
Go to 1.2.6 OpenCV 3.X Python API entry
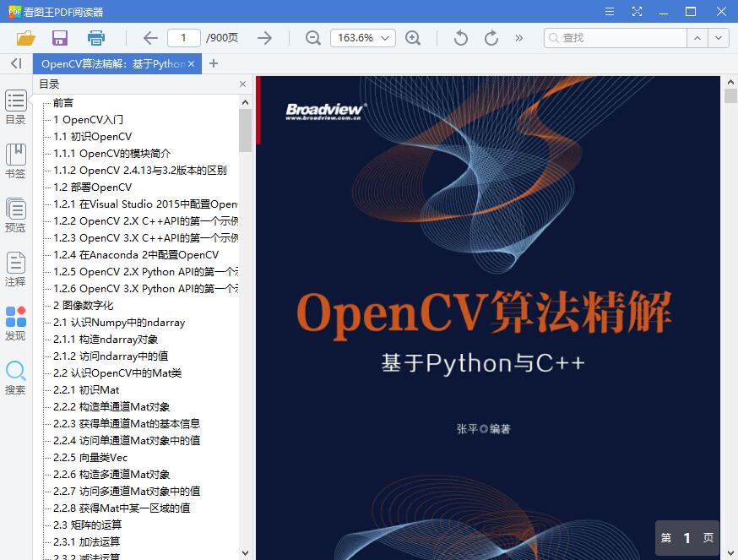(145, 289)
